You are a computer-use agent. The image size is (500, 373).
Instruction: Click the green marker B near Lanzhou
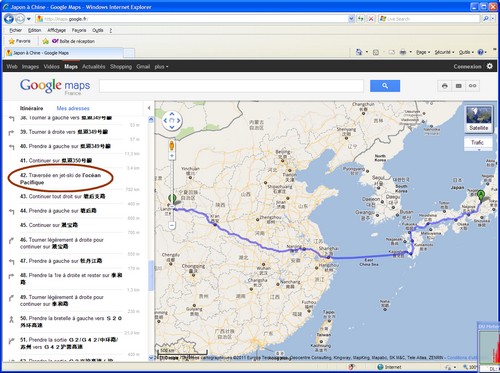click(172, 199)
